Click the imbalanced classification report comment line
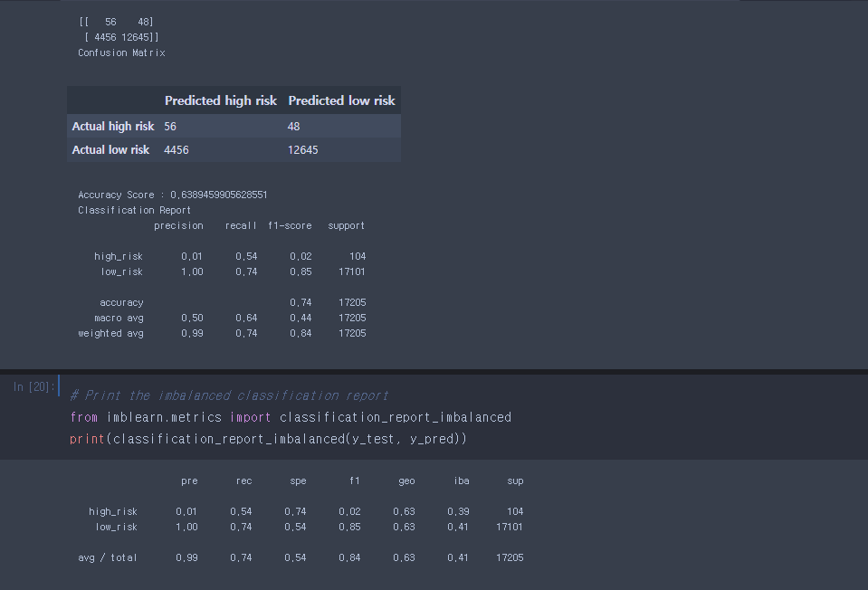Image resolution: width=868 pixels, height=590 pixels. tap(229, 395)
